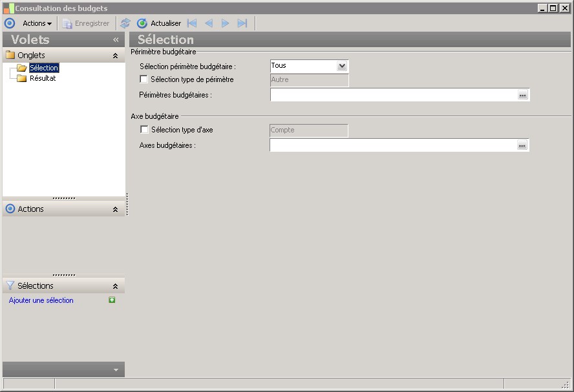Collapse the Onglets section
This screenshot has width=574, height=392.
115,56
